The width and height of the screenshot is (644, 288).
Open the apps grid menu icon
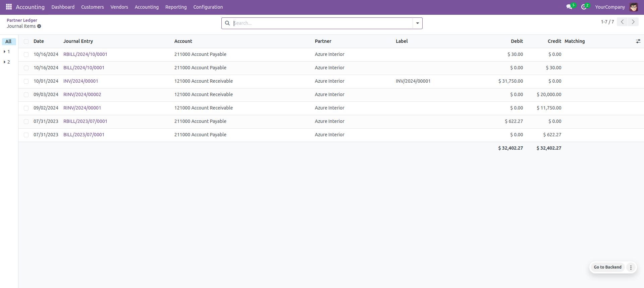pos(9,7)
